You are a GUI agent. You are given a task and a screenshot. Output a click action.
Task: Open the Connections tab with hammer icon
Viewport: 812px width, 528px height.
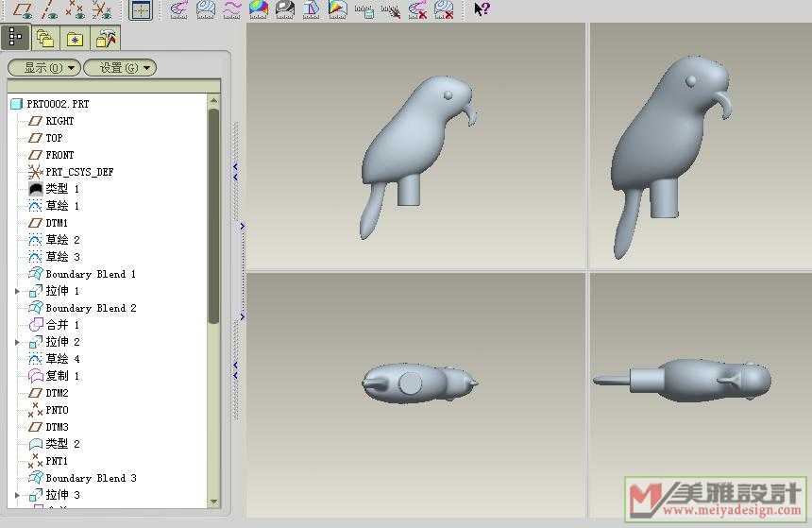tap(107, 39)
